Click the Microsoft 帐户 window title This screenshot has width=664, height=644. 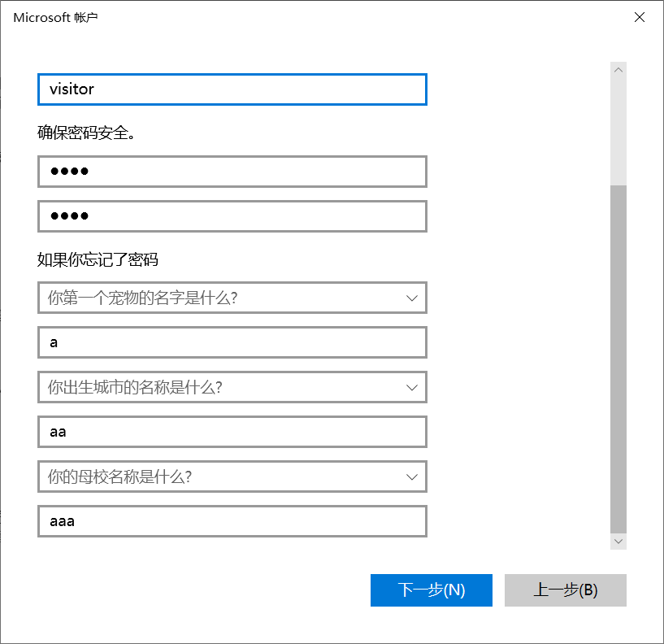coord(55,17)
